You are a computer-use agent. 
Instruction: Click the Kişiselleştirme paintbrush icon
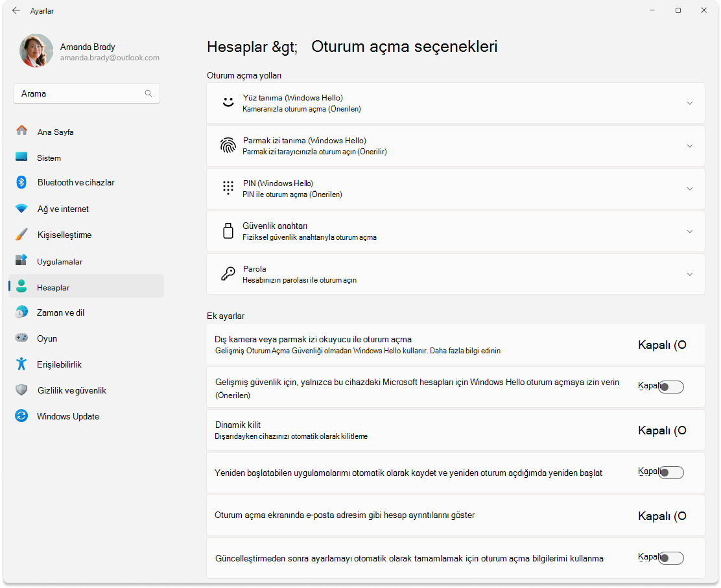pos(21,235)
